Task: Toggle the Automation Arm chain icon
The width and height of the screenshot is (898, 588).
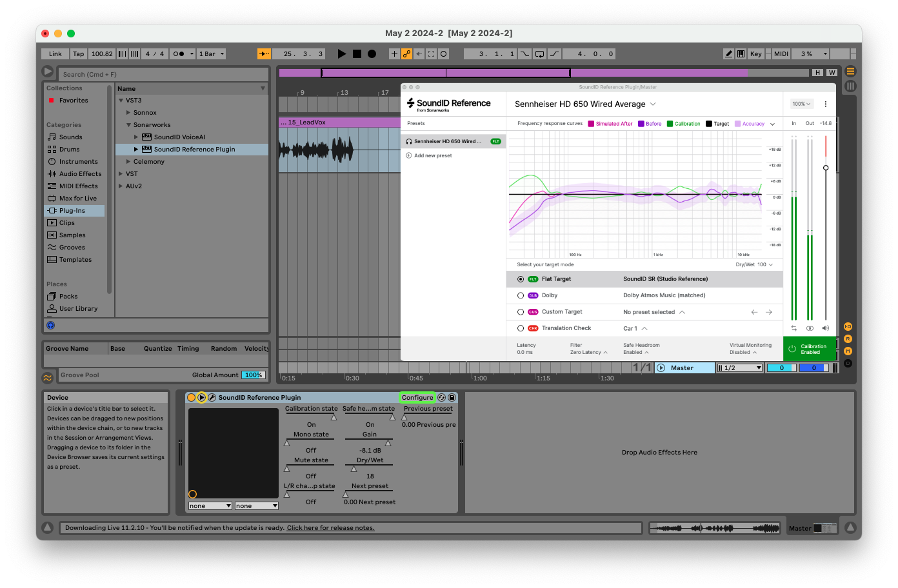Action: [x=406, y=54]
